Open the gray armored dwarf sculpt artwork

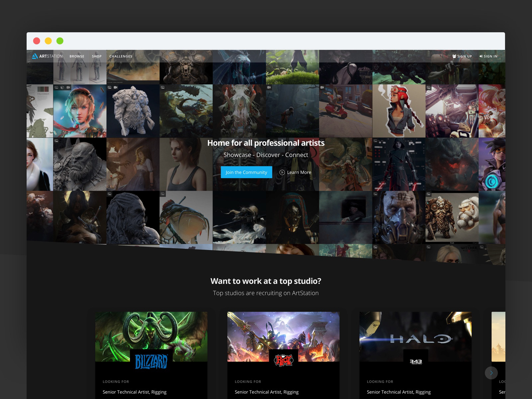pyautogui.click(x=133, y=111)
